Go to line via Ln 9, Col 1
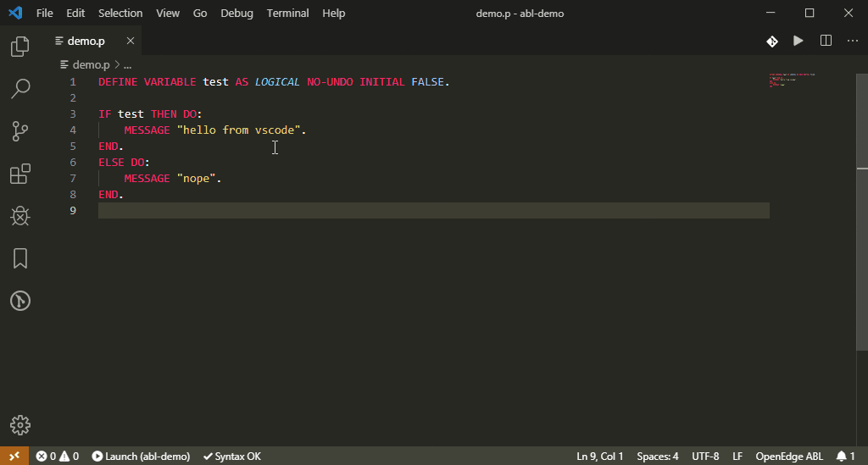Image resolution: width=868 pixels, height=465 pixels. click(599, 457)
